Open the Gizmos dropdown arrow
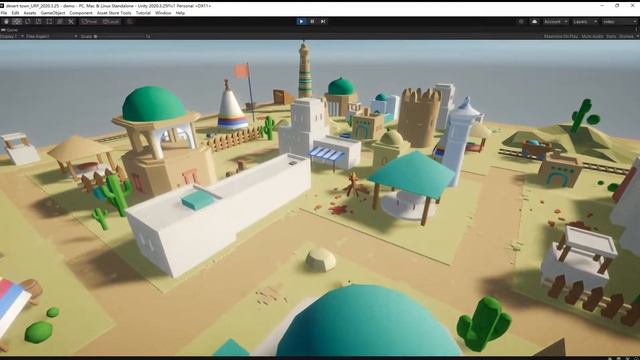The width and height of the screenshot is (640, 360). point(637,36)
